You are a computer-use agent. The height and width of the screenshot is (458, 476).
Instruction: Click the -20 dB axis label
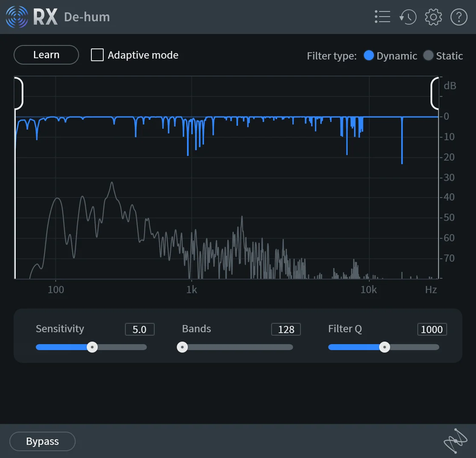click(449, 157)
